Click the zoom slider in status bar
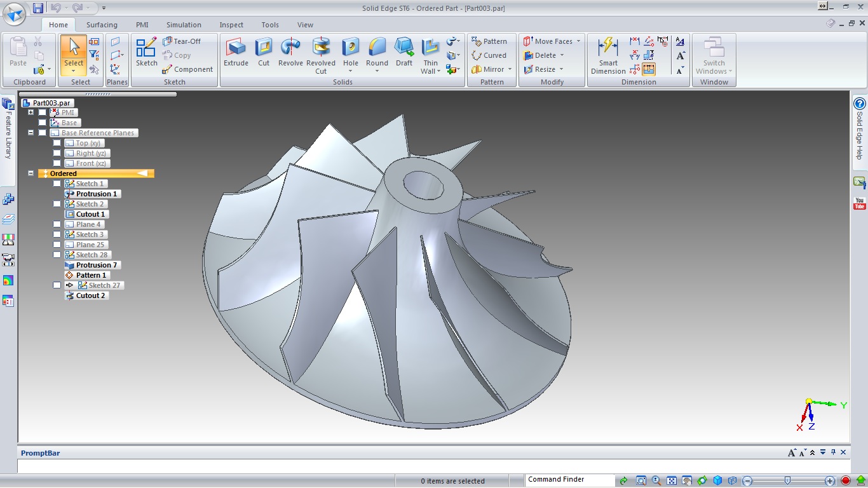Screen dimensions: 868x488 [x=787, y=480]
